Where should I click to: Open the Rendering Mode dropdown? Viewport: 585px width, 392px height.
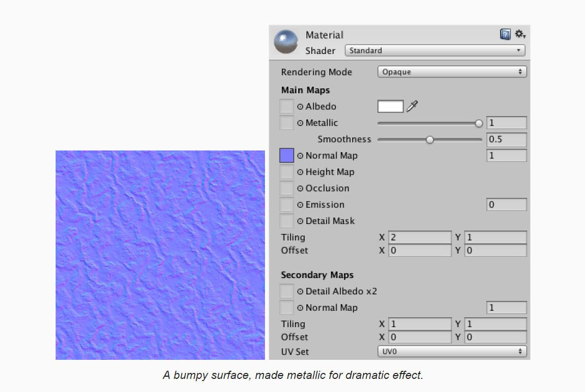(452, 71)
